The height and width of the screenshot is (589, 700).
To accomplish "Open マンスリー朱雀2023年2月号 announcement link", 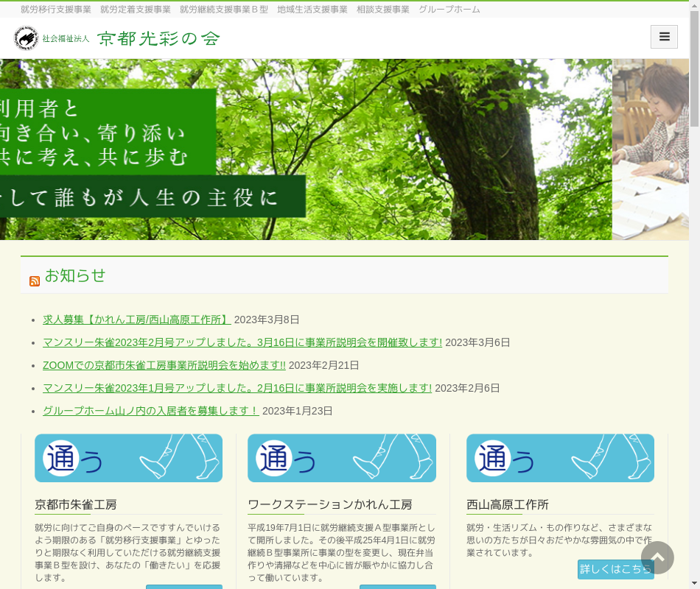I will click(x=242, y=342).
